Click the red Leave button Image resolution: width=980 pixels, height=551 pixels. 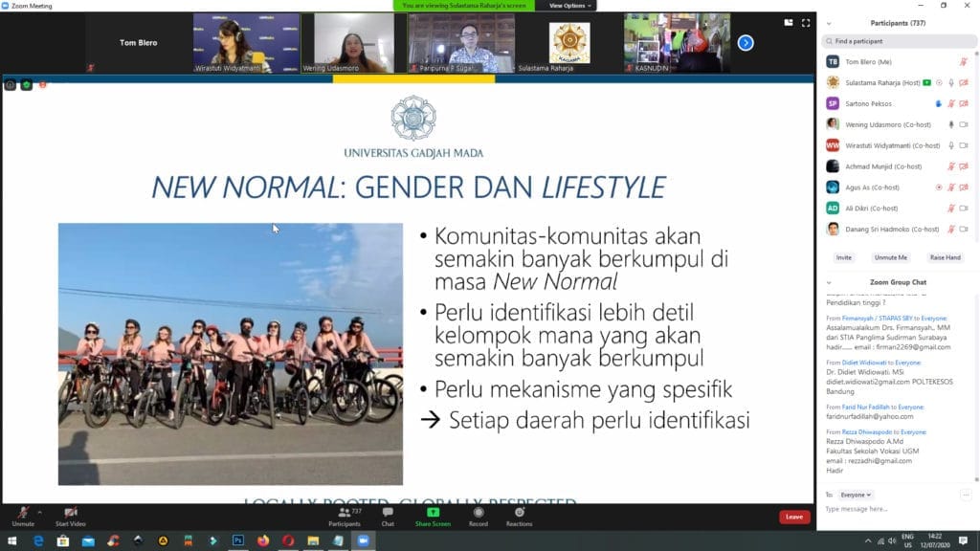coord(794,517)
